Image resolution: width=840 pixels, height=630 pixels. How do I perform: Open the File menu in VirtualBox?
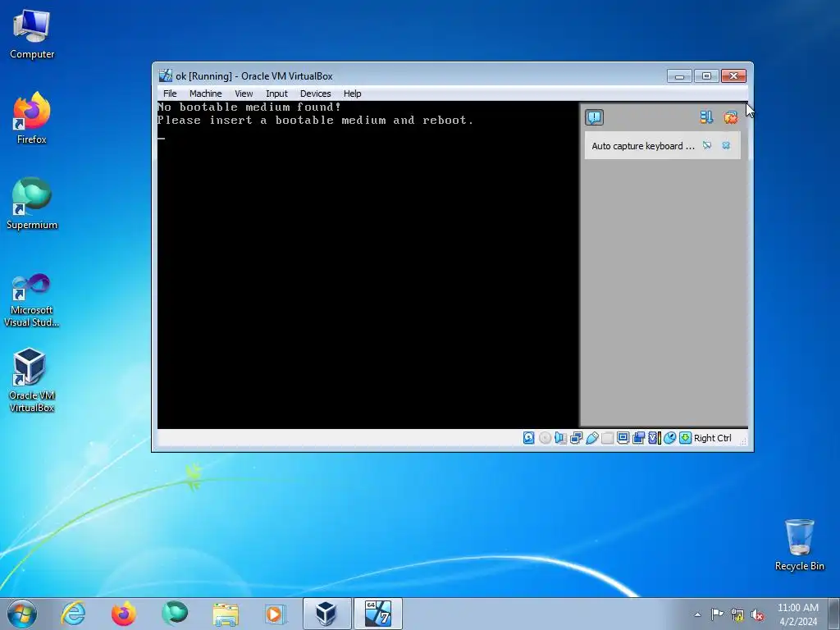[170, 94]
